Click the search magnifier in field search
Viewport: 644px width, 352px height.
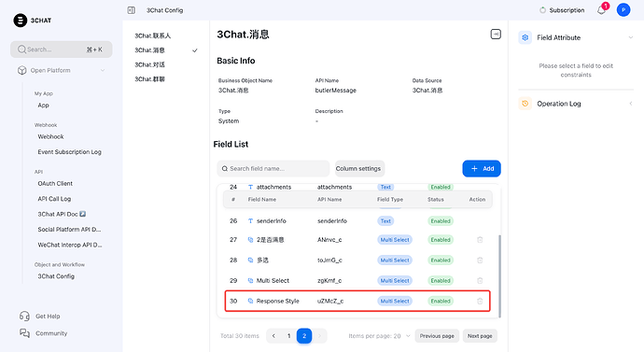pos(225,168)
